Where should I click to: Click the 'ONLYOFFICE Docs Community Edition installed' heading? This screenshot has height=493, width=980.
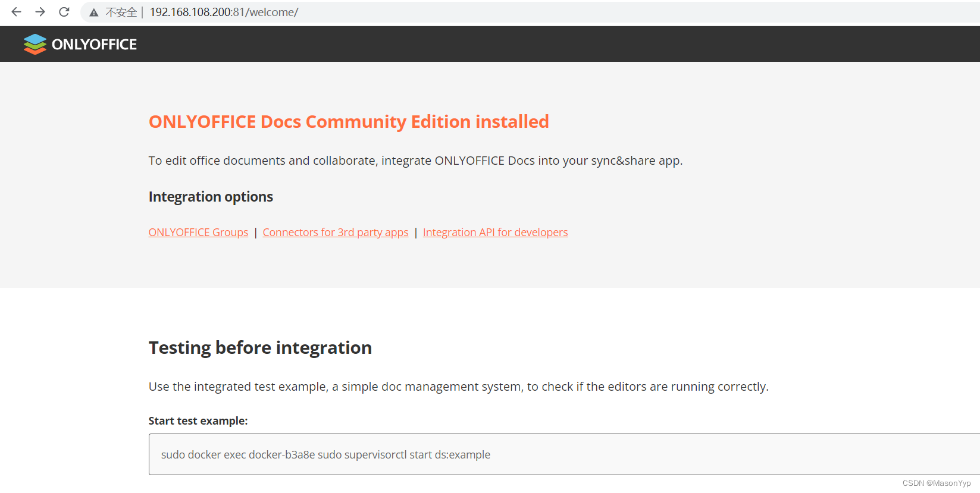click(x=349, y=121)
